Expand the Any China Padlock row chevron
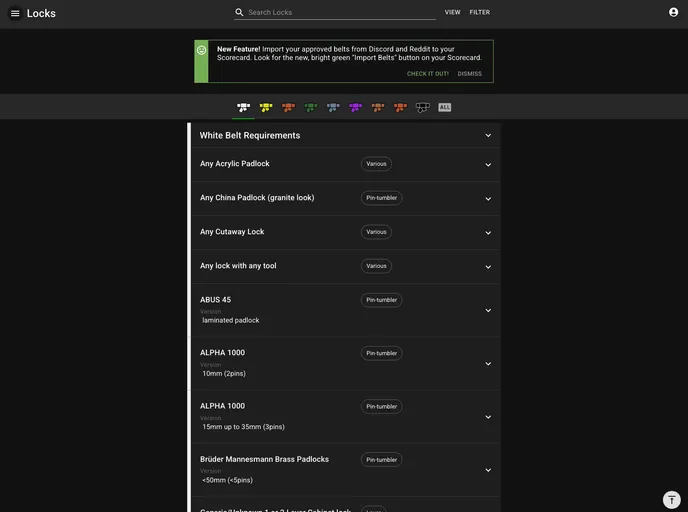688x512 pixels. 488,199
